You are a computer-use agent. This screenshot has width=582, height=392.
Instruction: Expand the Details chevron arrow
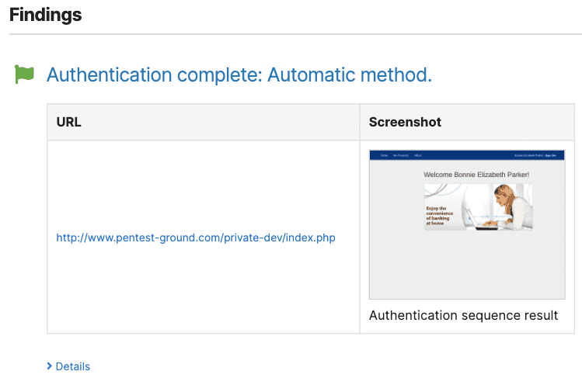click(x=50, y=366)
